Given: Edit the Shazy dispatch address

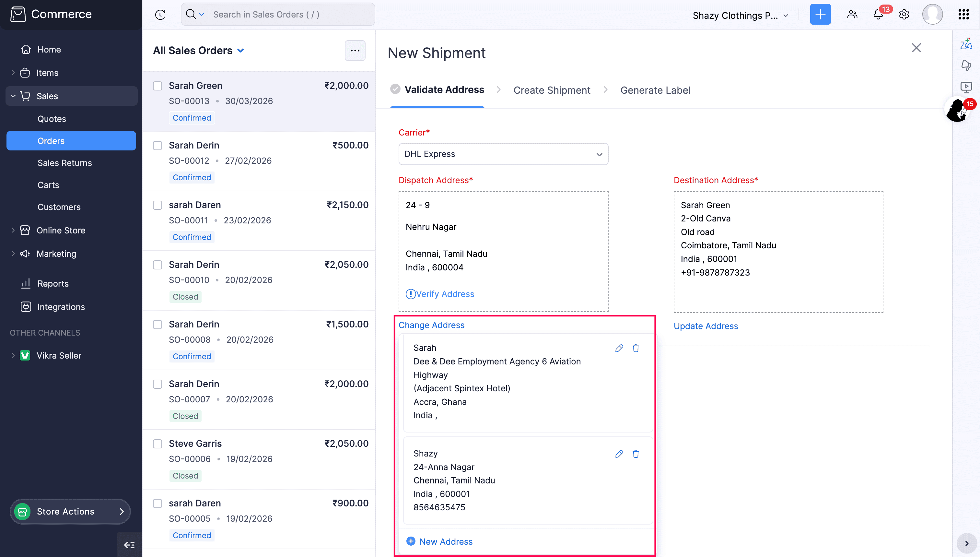Looking at the screenshot, I should pos(619,454).
